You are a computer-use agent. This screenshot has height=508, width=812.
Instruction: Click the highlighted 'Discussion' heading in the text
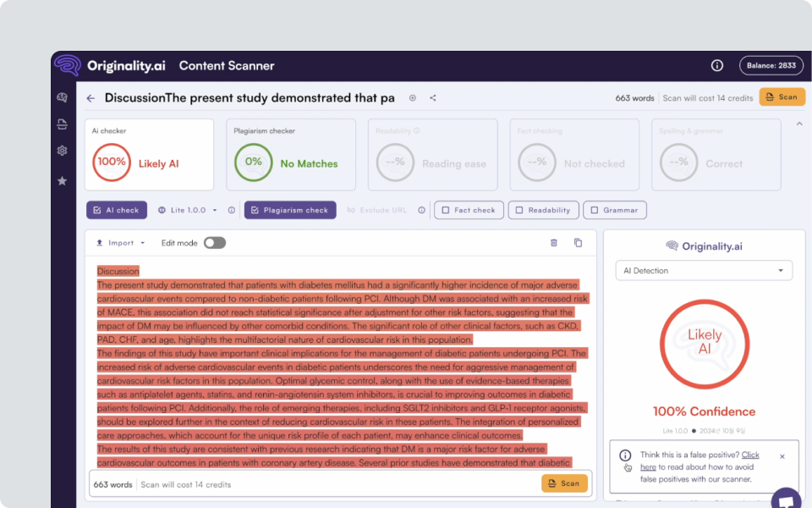pos(118,271)
